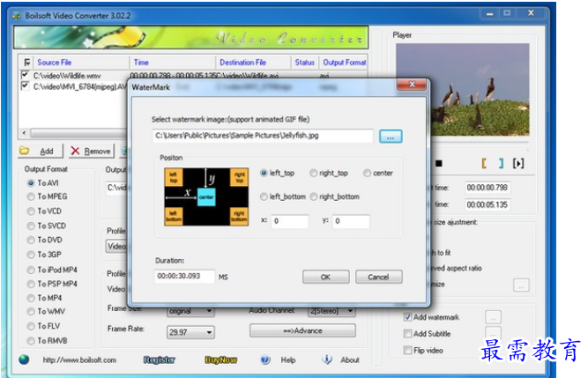Click the start marker bracket in Player
588x378 pixels.
point(484,163)
